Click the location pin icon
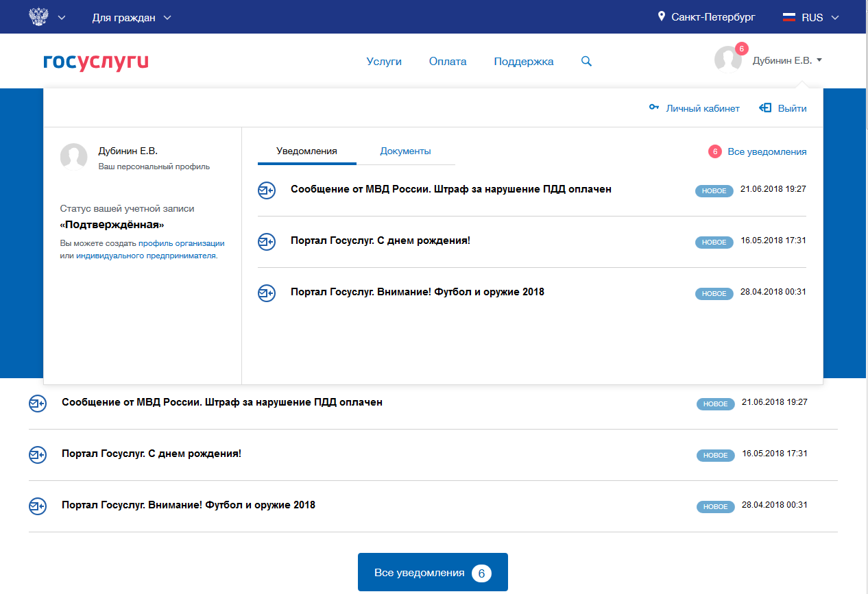The height and width of the screenshot is (594, 868). tap(662, 16)
